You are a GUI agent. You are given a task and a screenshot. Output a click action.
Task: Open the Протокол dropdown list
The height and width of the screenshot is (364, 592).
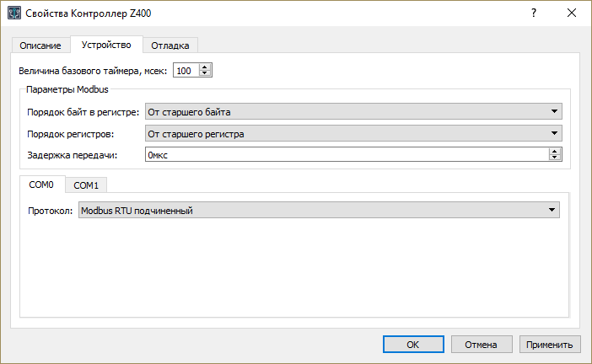(319, 211)
